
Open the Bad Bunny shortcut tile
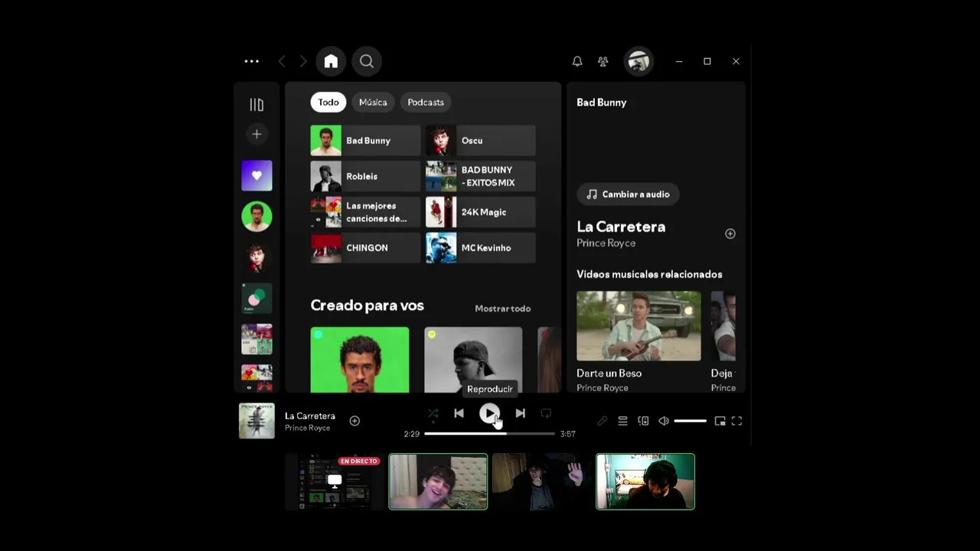365,141
